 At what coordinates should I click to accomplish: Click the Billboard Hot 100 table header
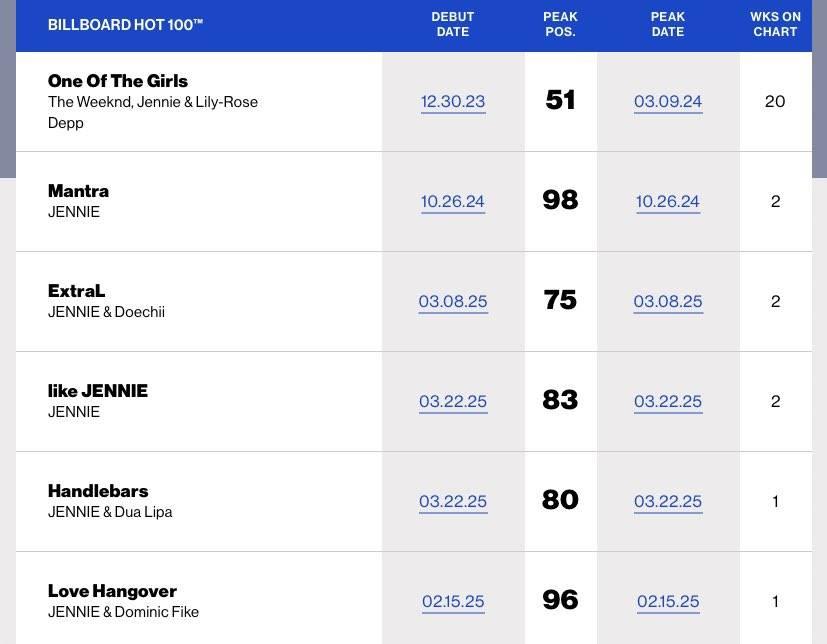(x=126, y=25)
